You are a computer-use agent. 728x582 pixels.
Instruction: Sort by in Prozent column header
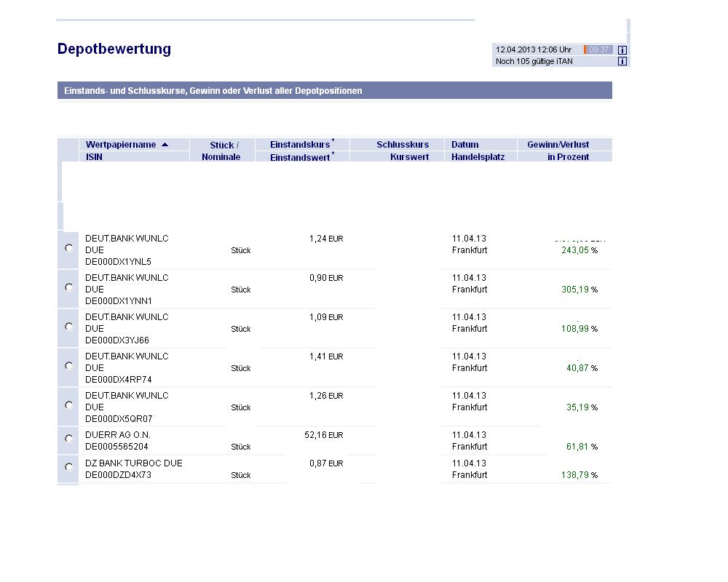click(x=569, y=157)
